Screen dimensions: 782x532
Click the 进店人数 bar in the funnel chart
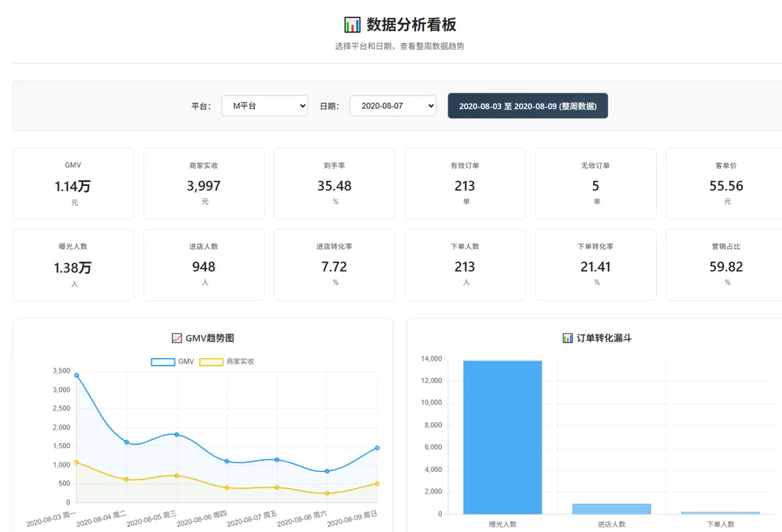coord(611,509)
